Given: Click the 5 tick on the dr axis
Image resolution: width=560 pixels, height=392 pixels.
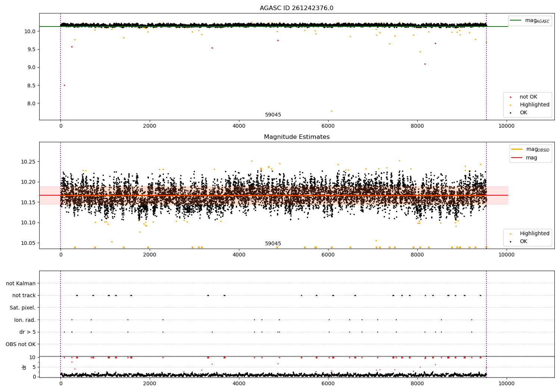Looking at the screenshot, I should 34,367.
